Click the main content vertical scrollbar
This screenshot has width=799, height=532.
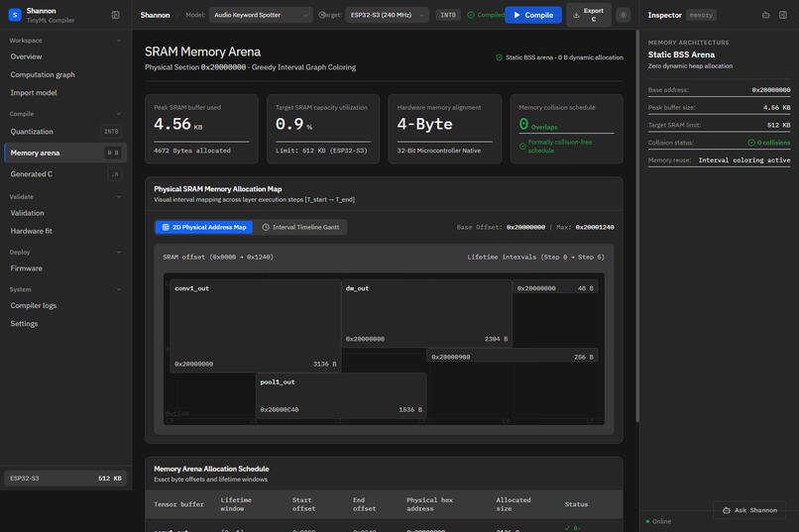637,226
